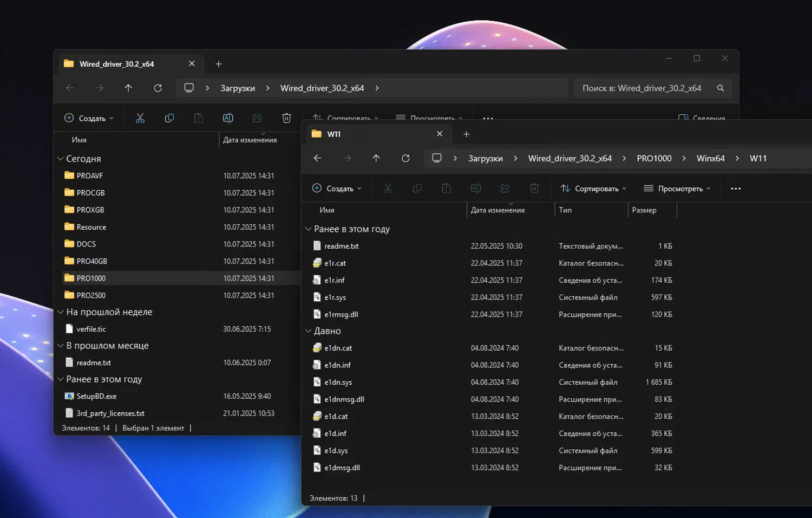Click PRO1000 in the breadcrumb path
This screenshot has height=518, width=812.
(x=654, y=158)
